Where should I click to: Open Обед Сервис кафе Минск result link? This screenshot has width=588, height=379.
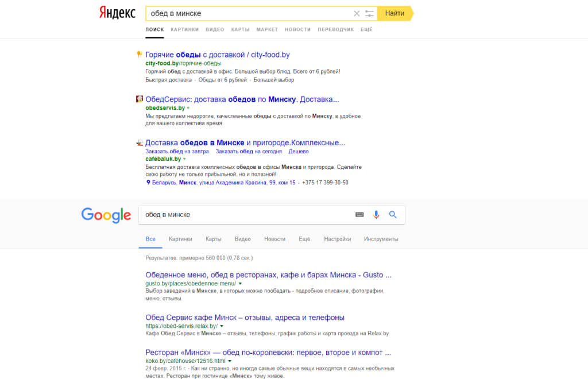coord(245,318)
